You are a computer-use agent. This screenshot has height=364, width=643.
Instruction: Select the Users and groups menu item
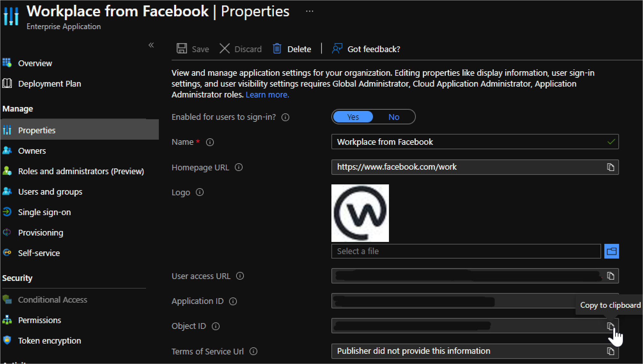point(50,192)
